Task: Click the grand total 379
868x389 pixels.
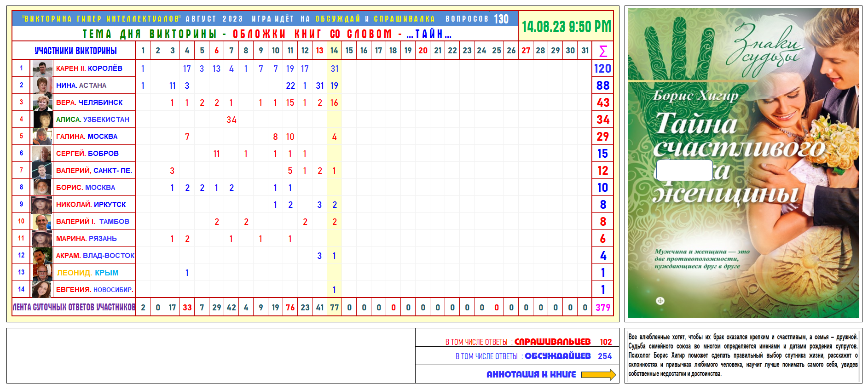Action: pyautogui.click(x=603, y=308)
